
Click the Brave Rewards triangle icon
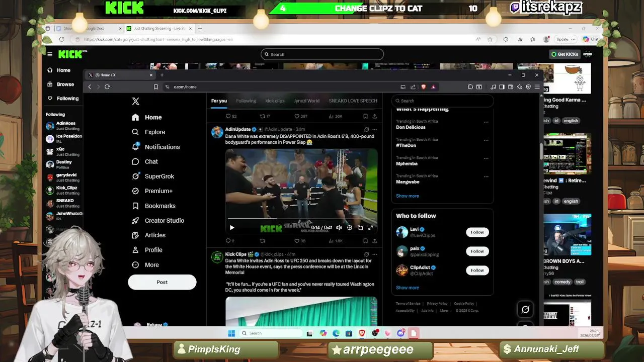click(433, 87)
